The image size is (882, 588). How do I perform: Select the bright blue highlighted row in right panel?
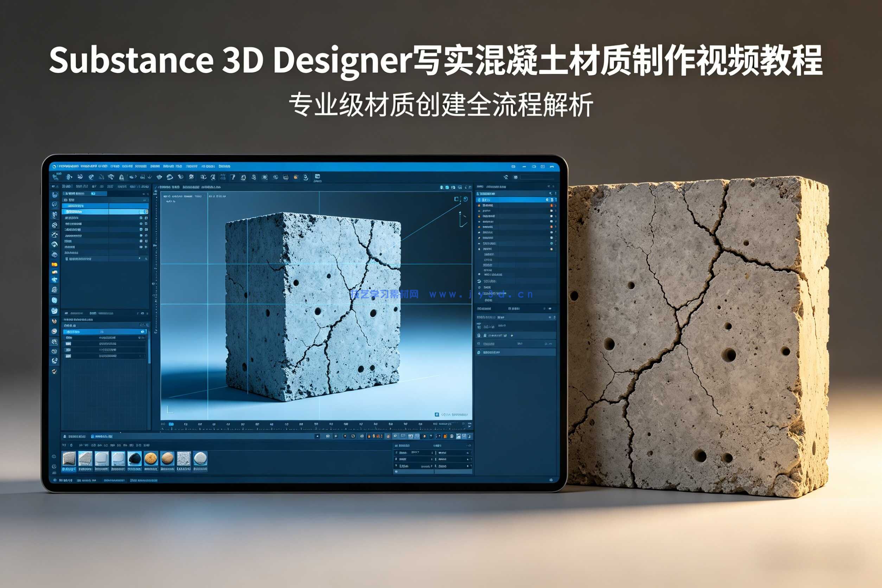[516, 200]
